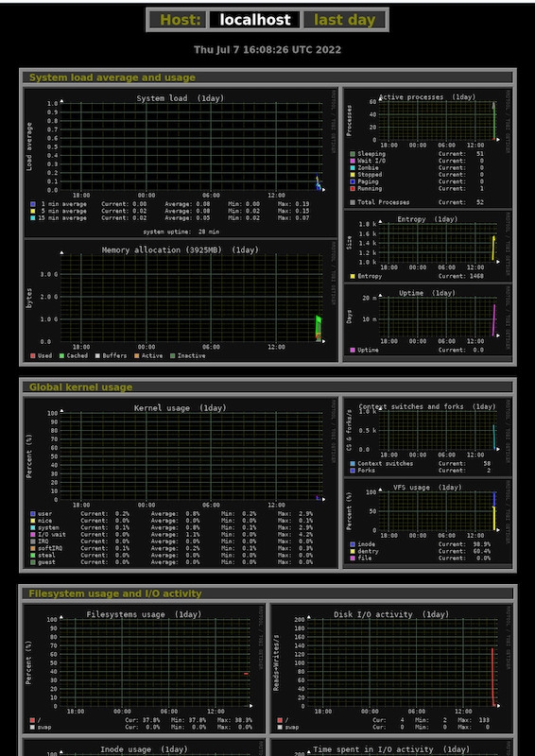Click the 'Current: 1468' entropy value
This screenshot has width=535, height=756.
click(x=460, y=276)
